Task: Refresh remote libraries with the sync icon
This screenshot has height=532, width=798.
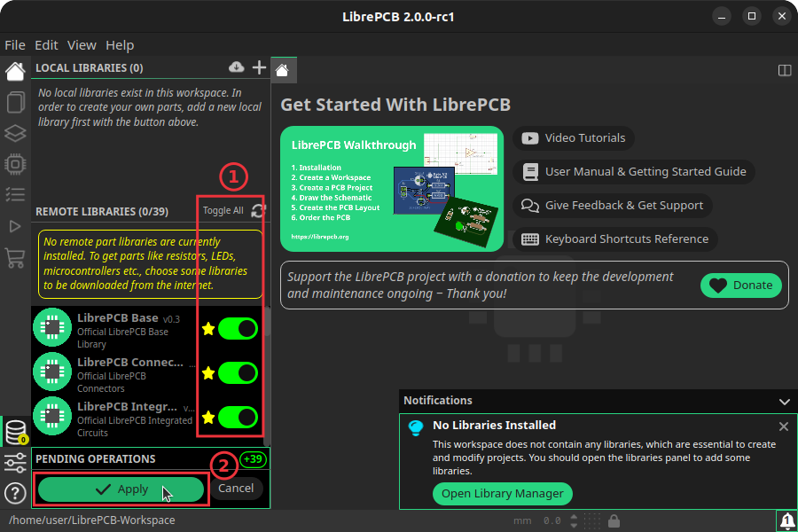Action: click(257, 212)
